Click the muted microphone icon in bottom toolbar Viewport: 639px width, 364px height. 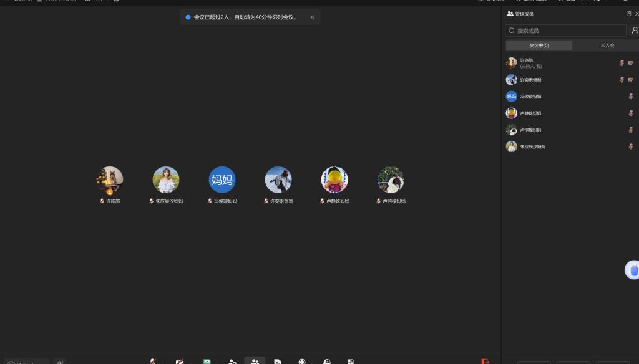(x=153, y=361)
